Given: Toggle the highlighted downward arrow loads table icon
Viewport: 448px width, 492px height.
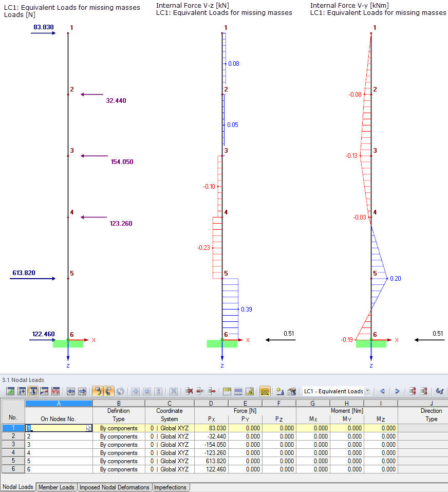Looking at the screenshot, I should coord(33,391).
